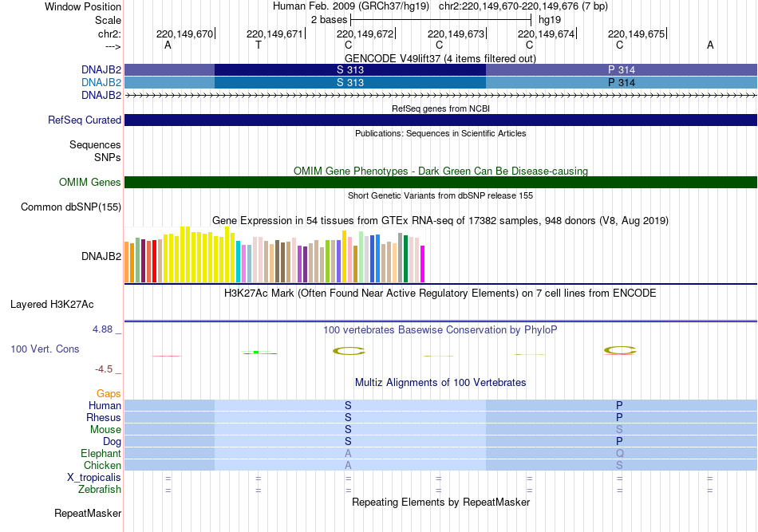This screenshot has width=758, height=532.
Task: Click the Mouse species row label
Action: tap(105, 430)
